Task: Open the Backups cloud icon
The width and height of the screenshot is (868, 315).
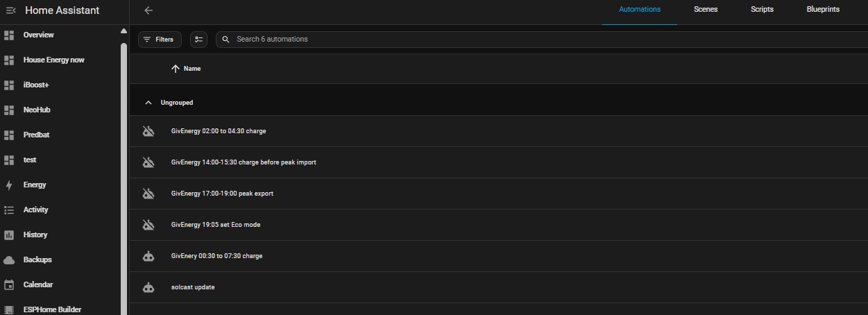Action: click(x=9, y=259)
